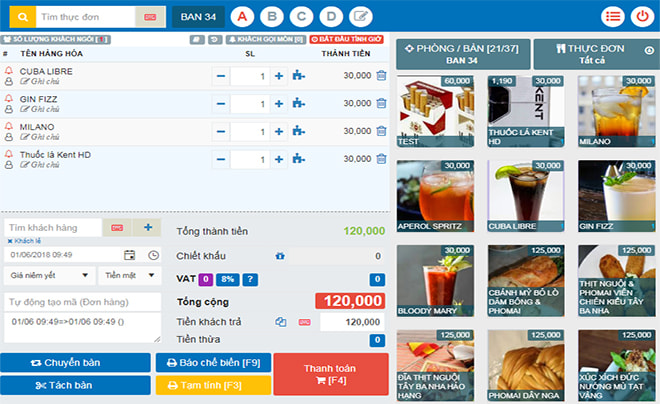660x404 pixels.
Task: Expand the Phòng / Bàn selector
Action: pyautogui.click(x=461, y=54)
